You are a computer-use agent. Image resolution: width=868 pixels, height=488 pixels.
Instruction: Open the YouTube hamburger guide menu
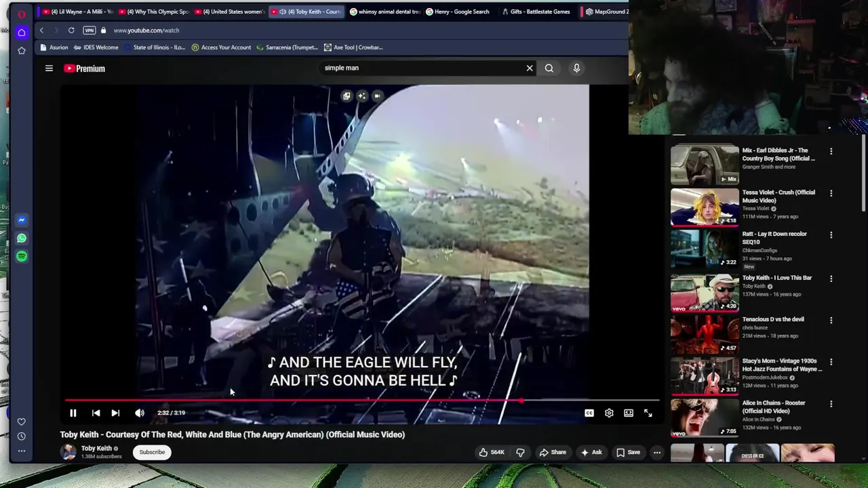(49, 68)
